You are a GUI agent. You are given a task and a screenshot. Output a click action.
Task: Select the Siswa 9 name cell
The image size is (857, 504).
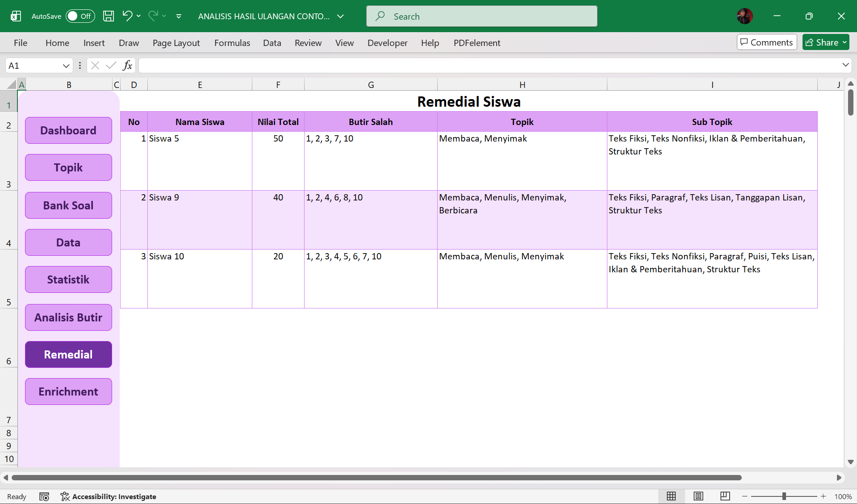tap(200, 220)
